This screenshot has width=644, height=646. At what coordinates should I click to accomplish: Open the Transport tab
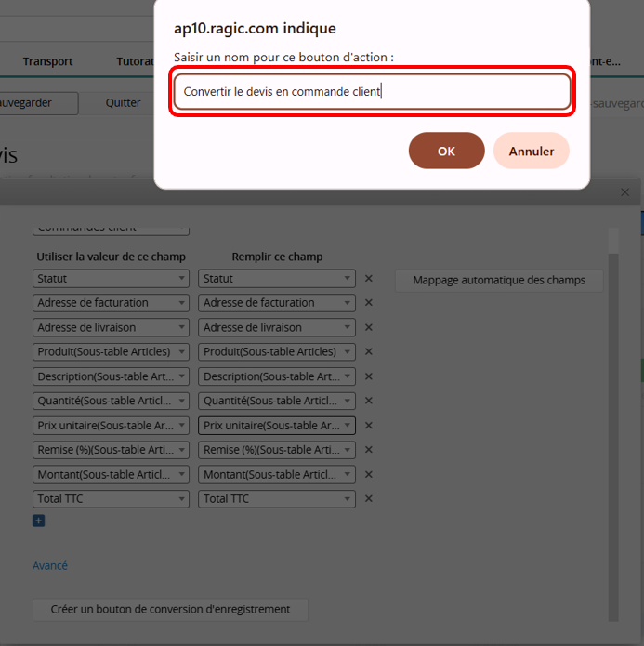tap(47, 61)
